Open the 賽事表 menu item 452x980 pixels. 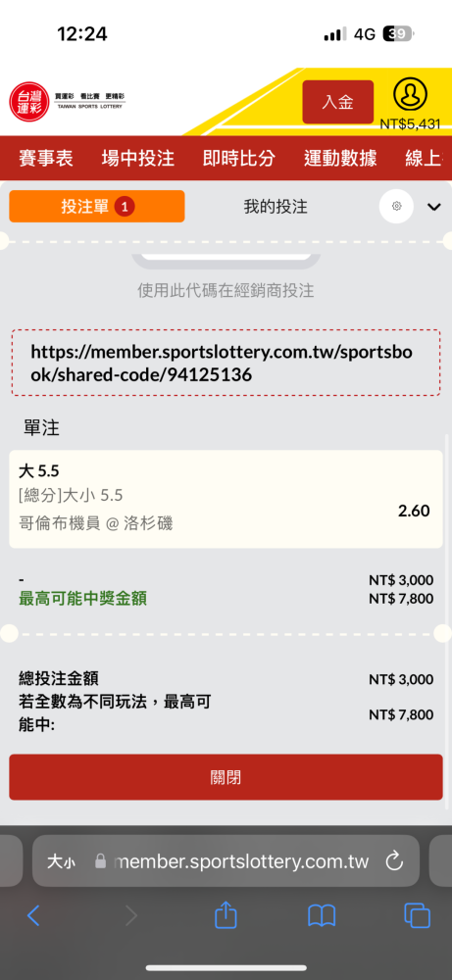[x=46, y=159]
